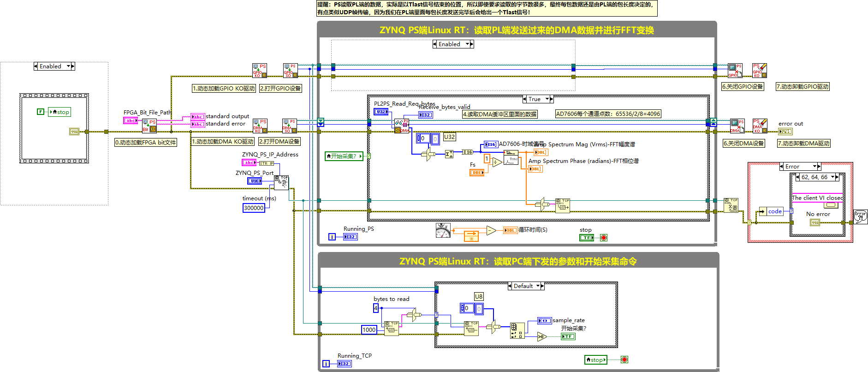The width and height of the screenshot is (868, 372).
Task: Click the error out indicator terminal
Action: click(x=785, y=132)
